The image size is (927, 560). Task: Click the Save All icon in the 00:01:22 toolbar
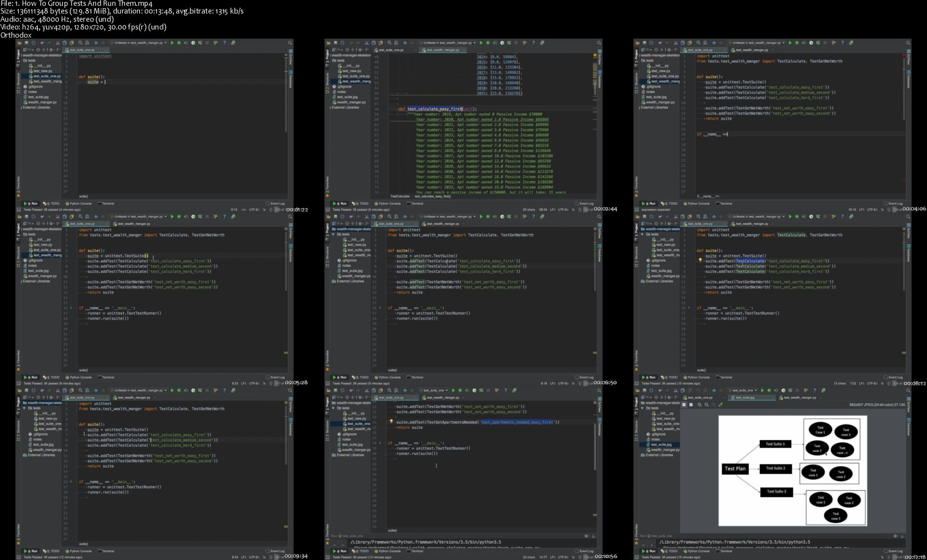[x=26, y=43]
